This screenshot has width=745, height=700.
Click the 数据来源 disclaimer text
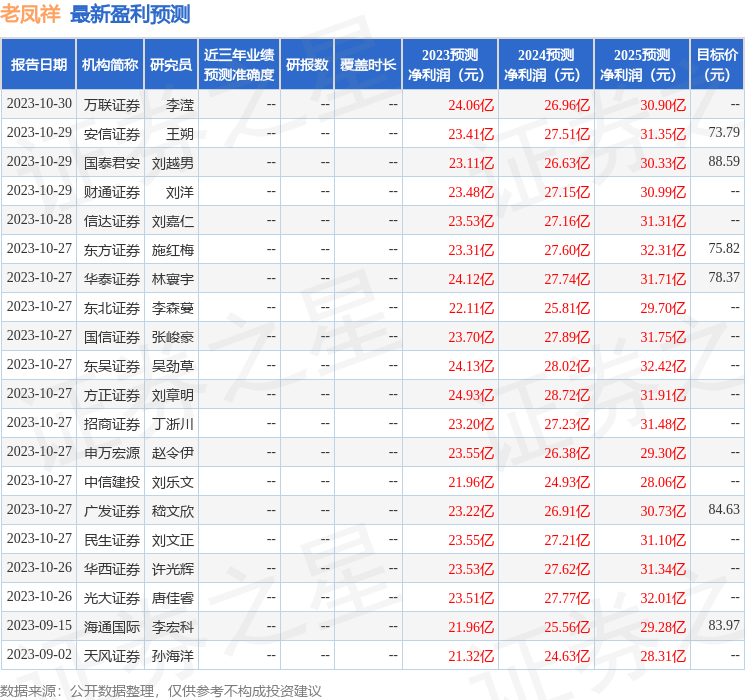coord(161,690)
